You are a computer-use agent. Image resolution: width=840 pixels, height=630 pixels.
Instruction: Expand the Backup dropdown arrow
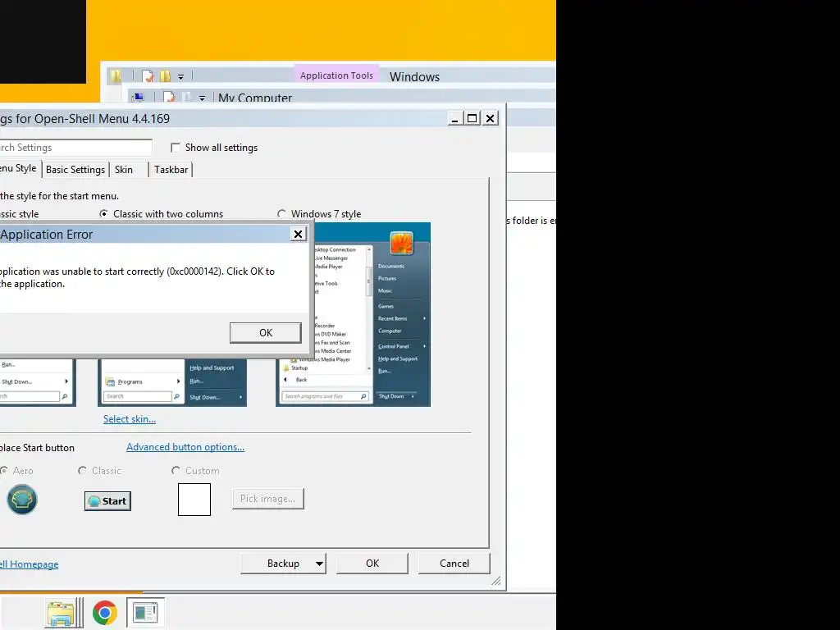[319, 564]
